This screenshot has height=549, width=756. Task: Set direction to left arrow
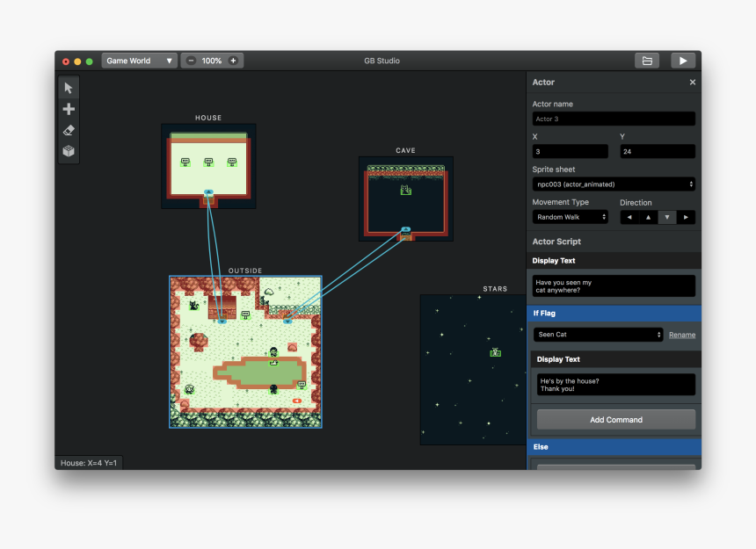[x=629, y=217]
